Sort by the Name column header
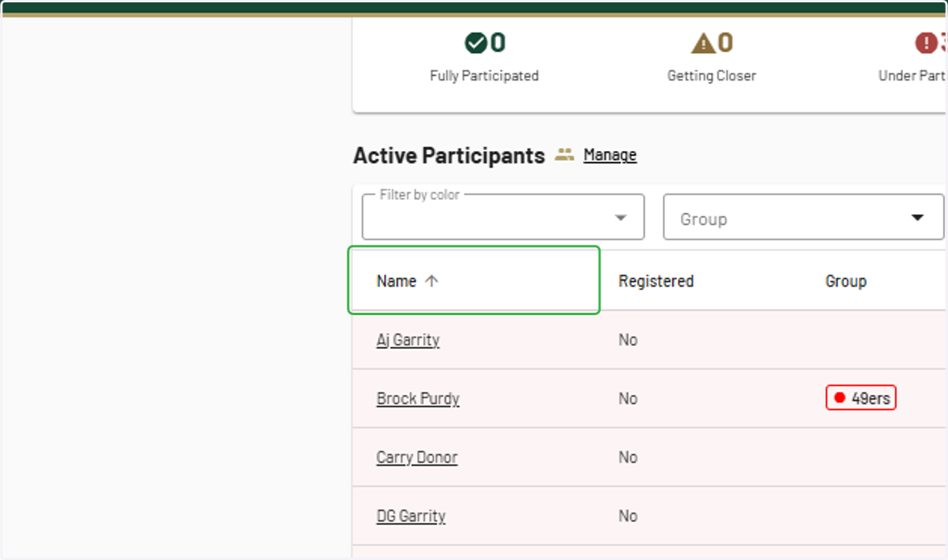Screen dimensions: 948x560 [x=397, y=281]
